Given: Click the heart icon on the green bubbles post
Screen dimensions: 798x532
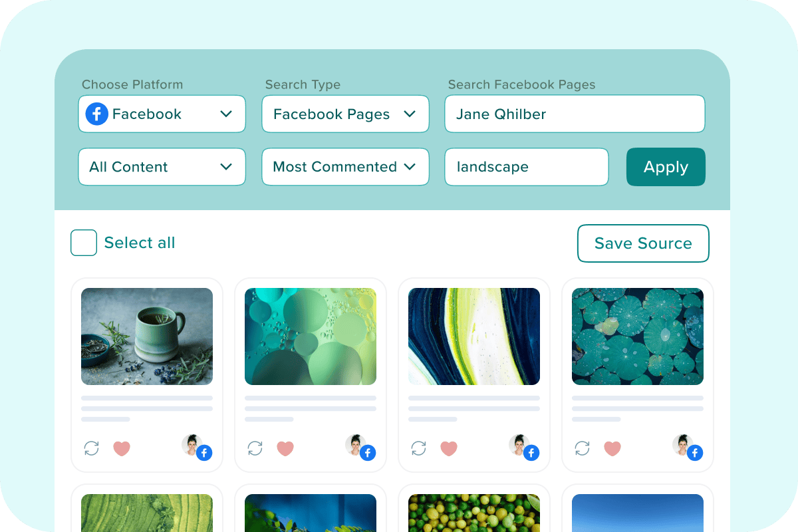Looking at the screenshot, I should pos(285,449).
